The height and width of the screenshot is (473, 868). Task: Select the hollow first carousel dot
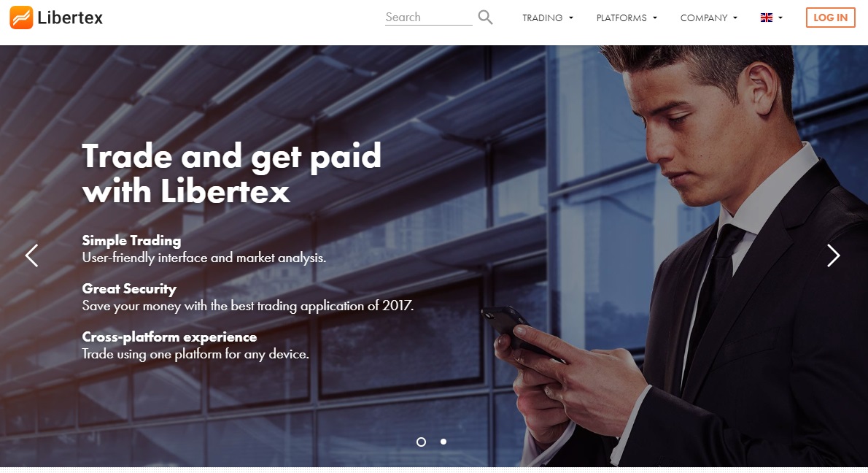422,442
